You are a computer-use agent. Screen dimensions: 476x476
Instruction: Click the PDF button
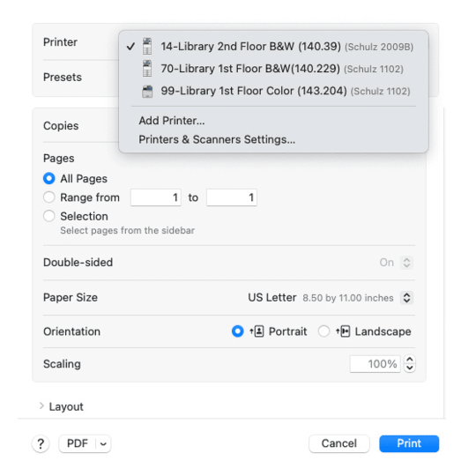tap(78, 443)
